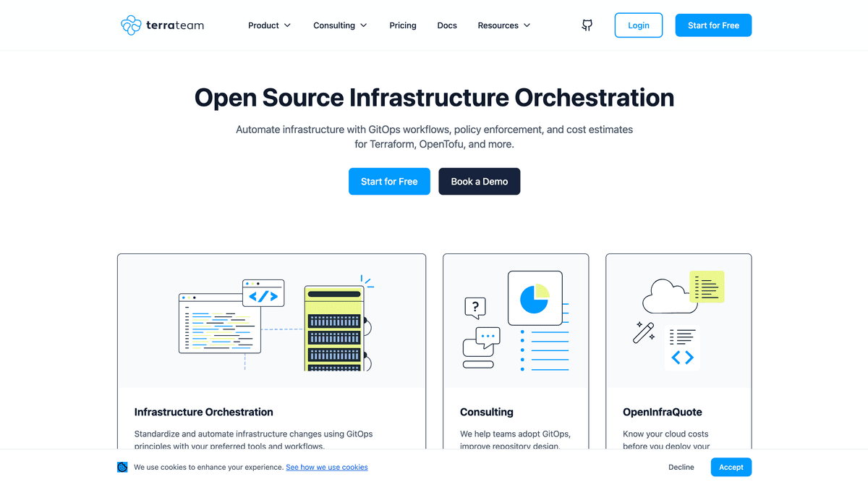Expand the Consulting menu chevron
The image size is (868, 485).
364,25
